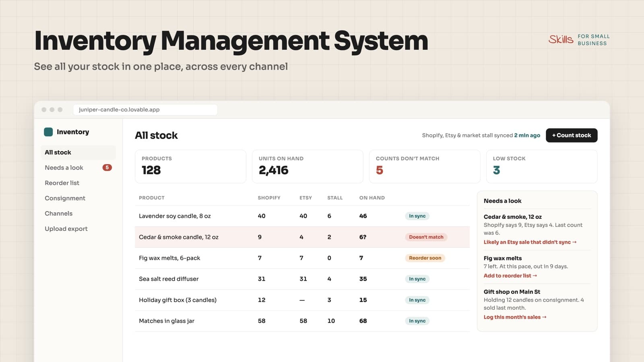Follow the 'Likely an Etsy sale that didn't sync' link
This screenshot has width=644, height=362.
click(x=530, y=242)
